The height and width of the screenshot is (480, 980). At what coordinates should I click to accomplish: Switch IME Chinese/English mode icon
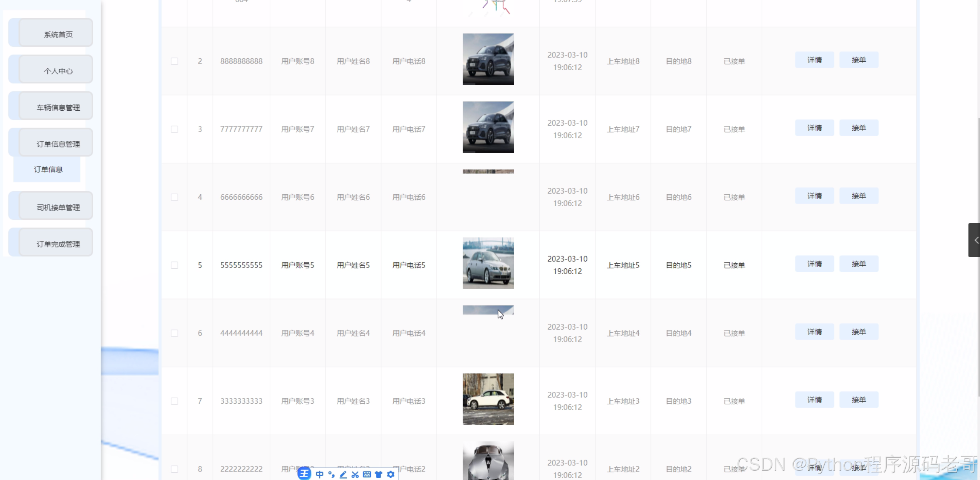[319, 474]
